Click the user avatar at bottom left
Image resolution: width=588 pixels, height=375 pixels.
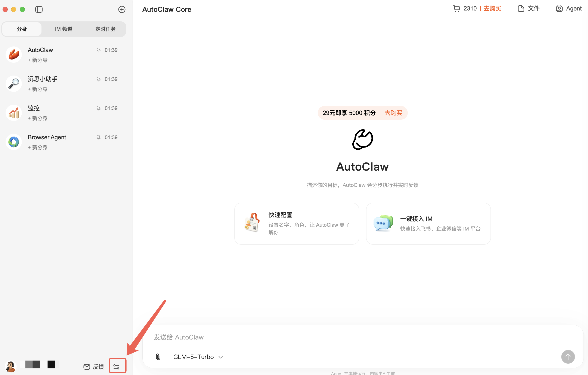click(x=11, y=366)
